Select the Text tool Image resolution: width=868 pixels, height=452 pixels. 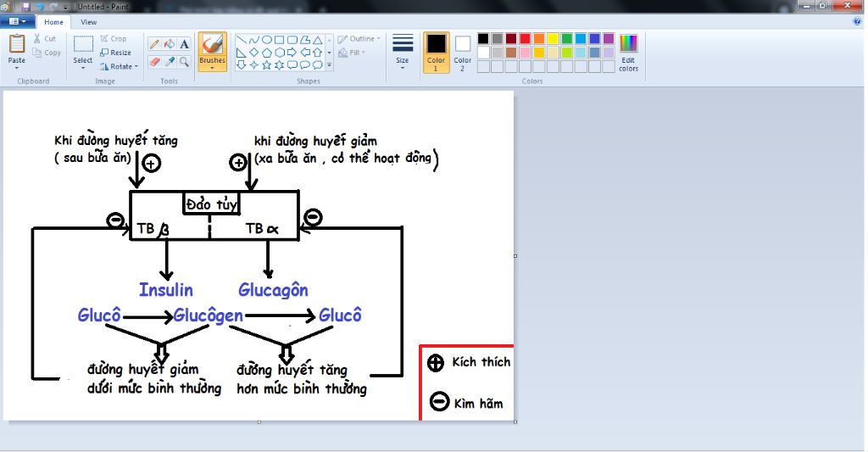pyautogui.click(x=184, y=44)
